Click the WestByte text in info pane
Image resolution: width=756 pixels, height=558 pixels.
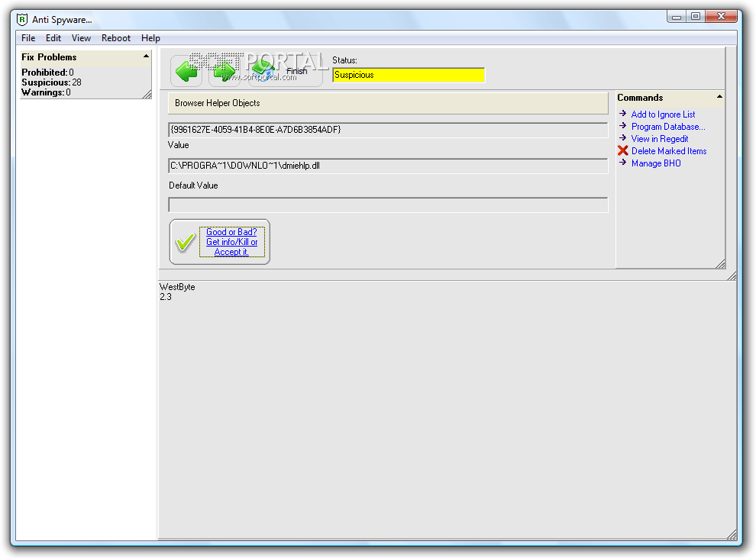(x=177, y=287)
